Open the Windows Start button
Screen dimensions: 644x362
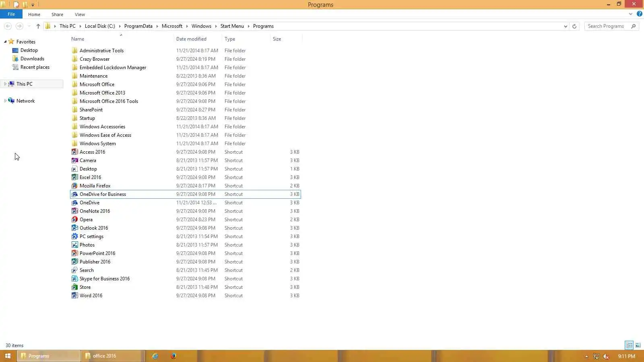(8, 356)
